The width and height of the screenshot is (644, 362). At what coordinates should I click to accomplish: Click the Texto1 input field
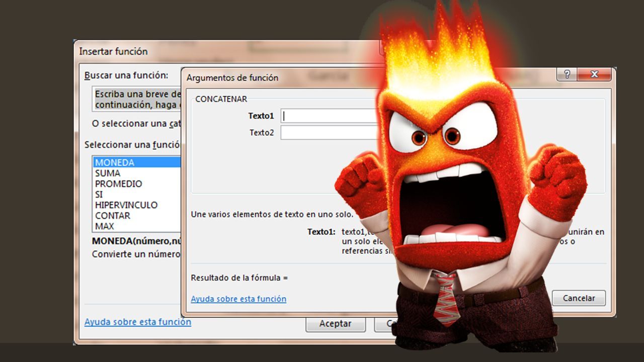point(330,116)
